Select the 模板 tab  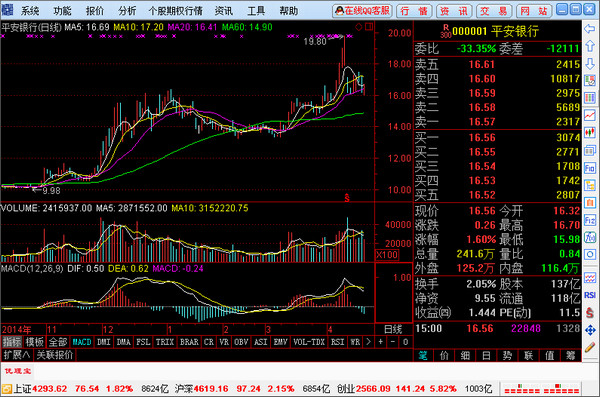tap(34, 342)
